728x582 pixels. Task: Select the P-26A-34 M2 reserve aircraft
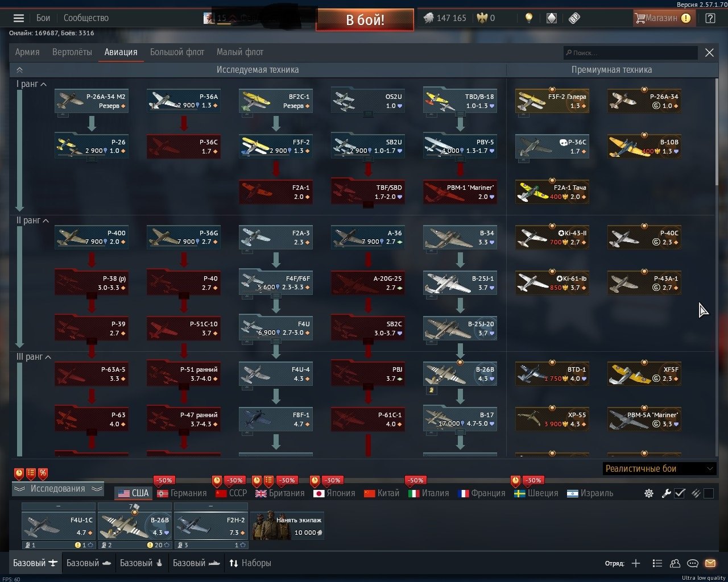pos(91,101)
